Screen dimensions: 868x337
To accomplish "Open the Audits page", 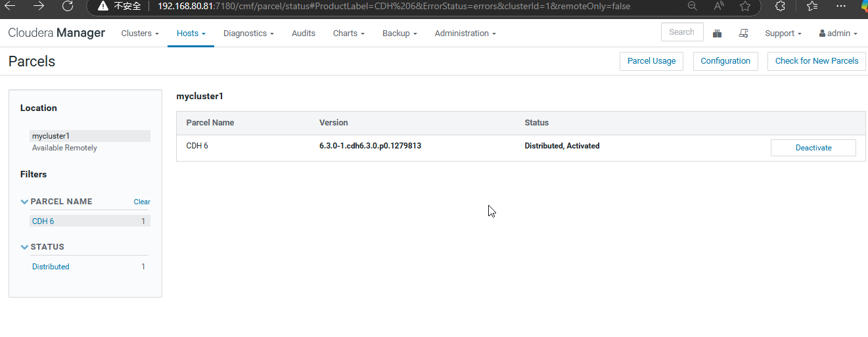I will point(304,34).
